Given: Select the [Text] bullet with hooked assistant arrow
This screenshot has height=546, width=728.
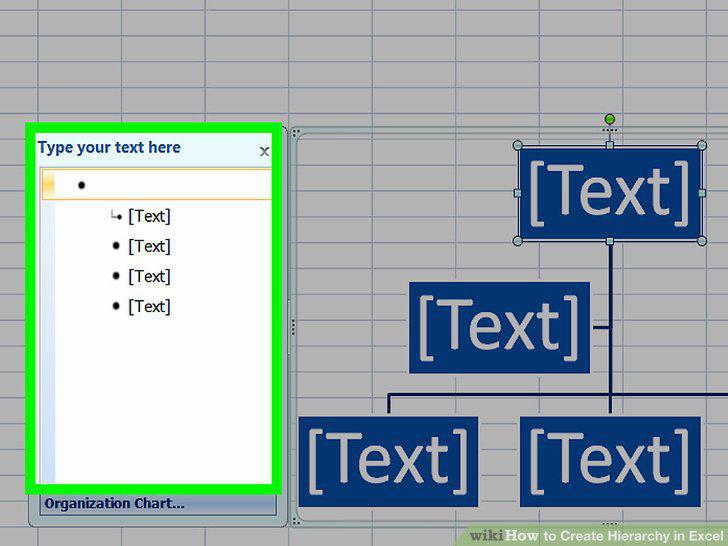Looking at the screenshot, I should [150, 216].
